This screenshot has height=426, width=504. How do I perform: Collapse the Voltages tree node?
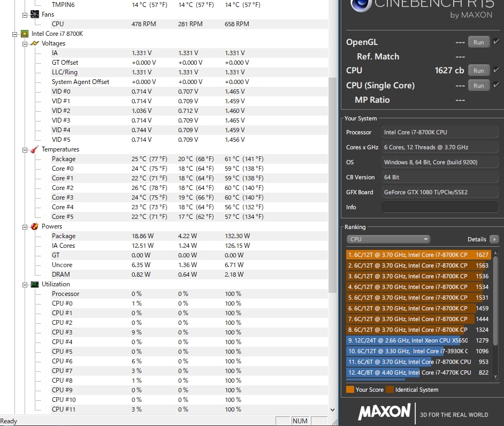pos(25,44)
